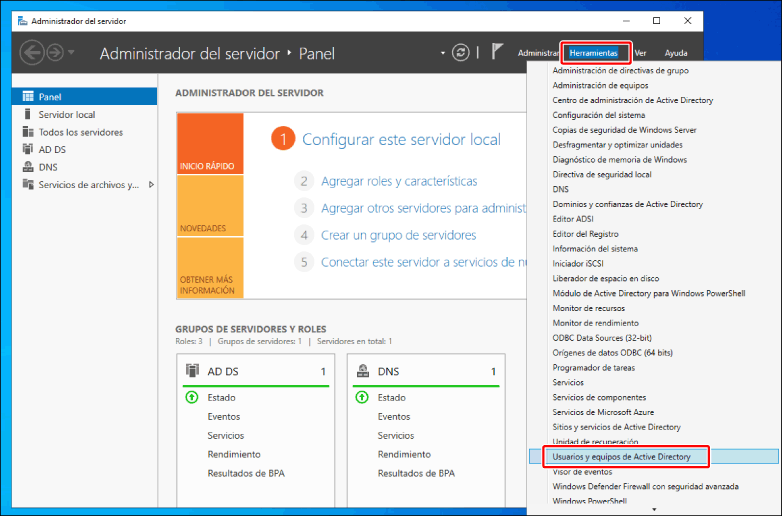The image size is (782, 516).
Task: Click the Servidor local icon
Action: (27, 114)
